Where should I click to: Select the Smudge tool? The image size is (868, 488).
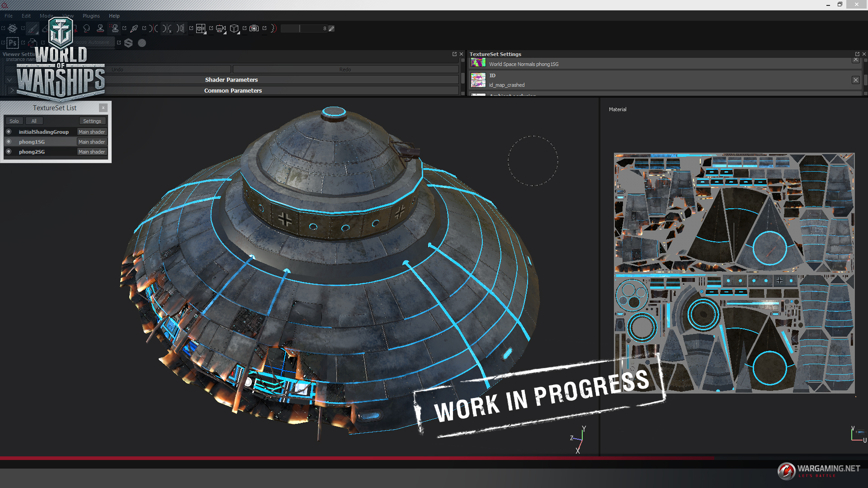tap(86, 28)
